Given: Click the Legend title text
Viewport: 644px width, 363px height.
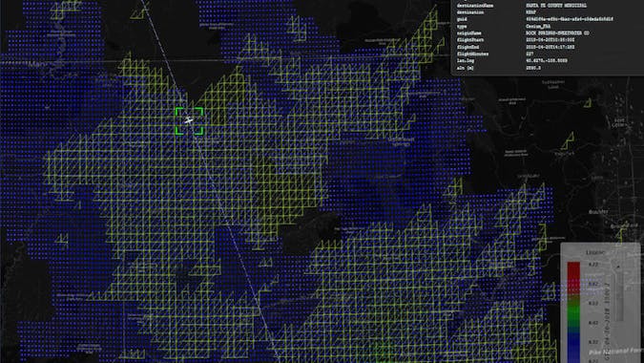Looking at the screenshot, I should click(x=594, y=252).
